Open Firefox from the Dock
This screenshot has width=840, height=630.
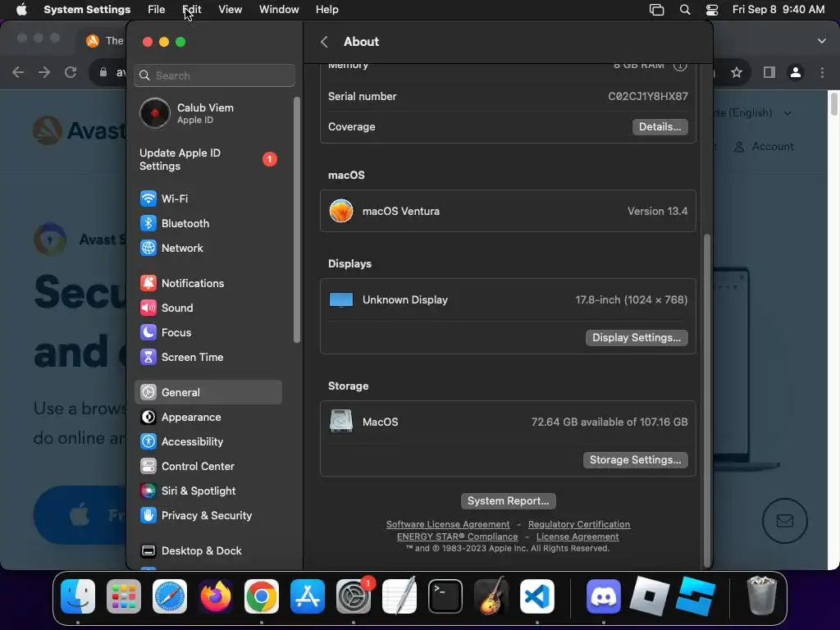click(216, 596)
